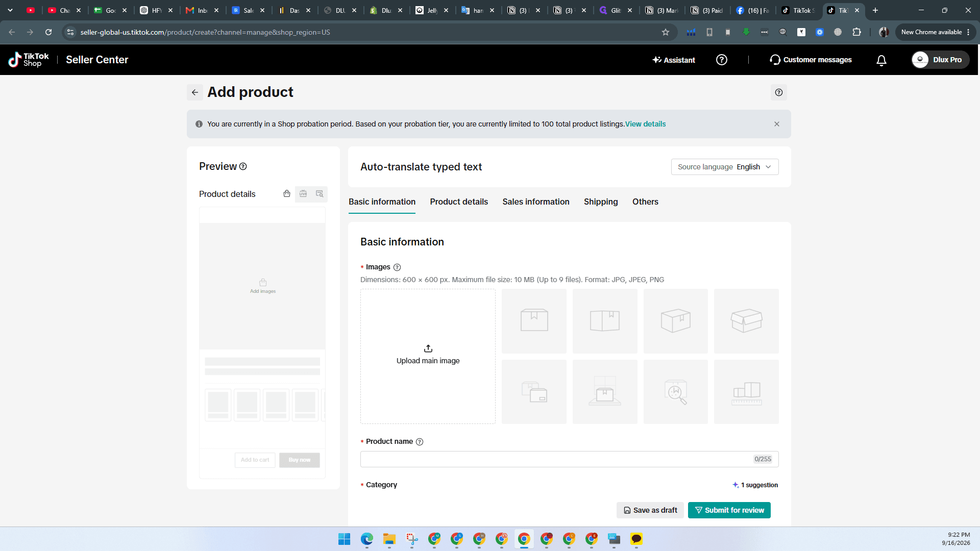
Task: Open File Explorer from taskbar
Action: [389, 539]
